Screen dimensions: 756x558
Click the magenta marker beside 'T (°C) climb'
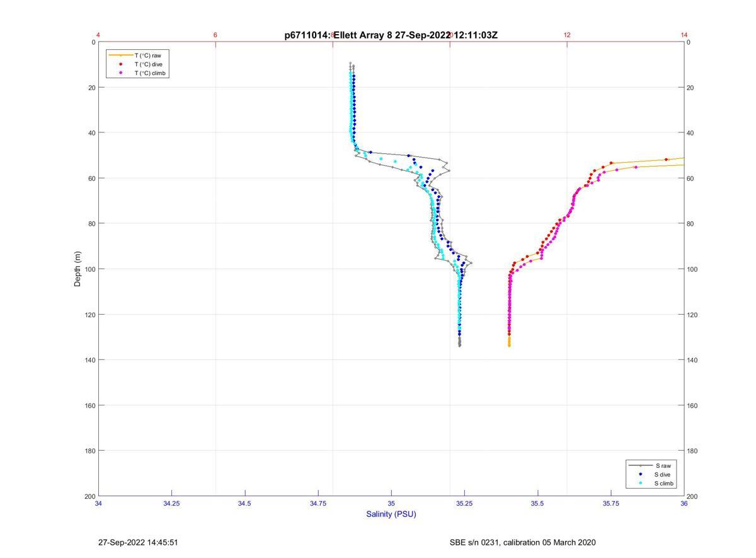pyautogui.click(x=120, y=73)
